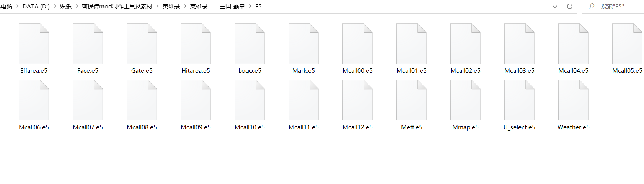Go to 曹操传mod制作工具及素材 folder breadcrumb

[x=117, y=7]
